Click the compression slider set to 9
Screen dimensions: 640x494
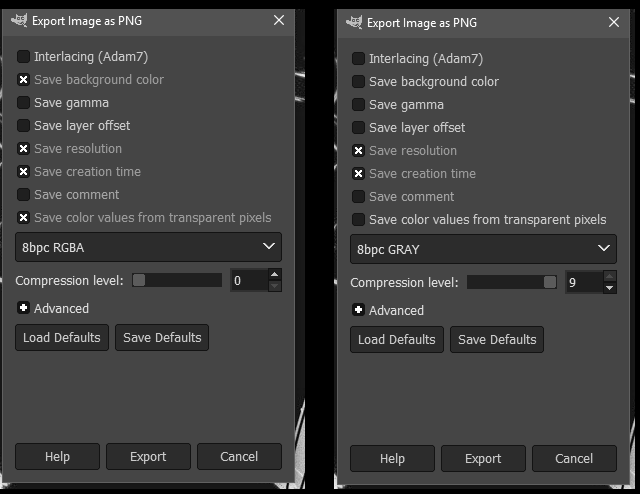[512, 283]
